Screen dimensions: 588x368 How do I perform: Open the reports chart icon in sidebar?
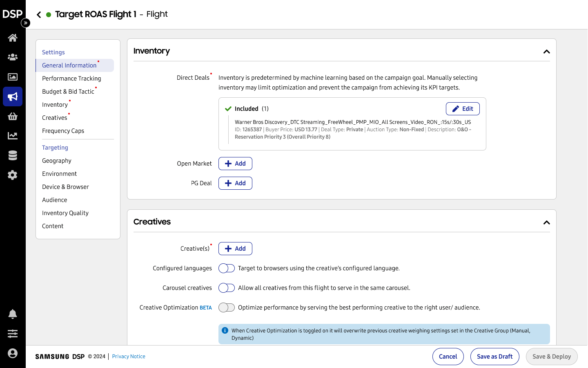13,136
